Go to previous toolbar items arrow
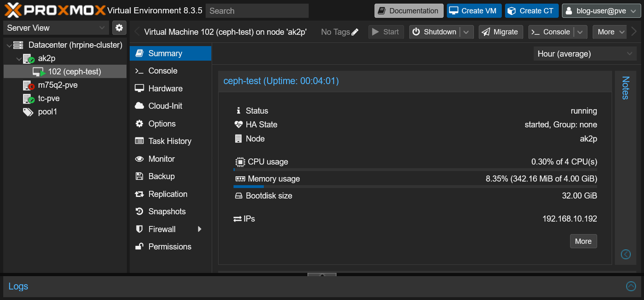The width and height of the screenshot is (644, 300). (x=137, y=32)
